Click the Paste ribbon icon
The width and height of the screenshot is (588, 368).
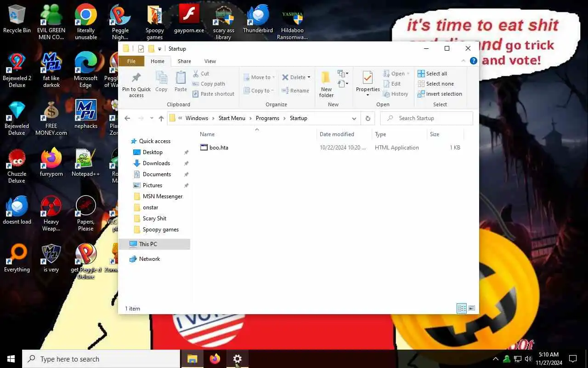tap(181, 81)
